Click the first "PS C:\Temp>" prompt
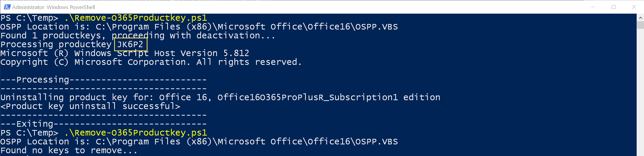This screenshot has height=156, width=644. point(29,18)
